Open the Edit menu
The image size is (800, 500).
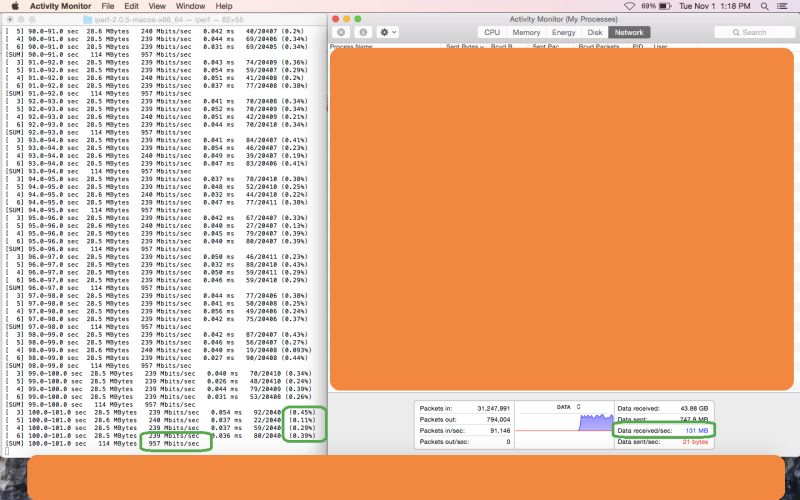pyautogui.click(x=131, y=6)
